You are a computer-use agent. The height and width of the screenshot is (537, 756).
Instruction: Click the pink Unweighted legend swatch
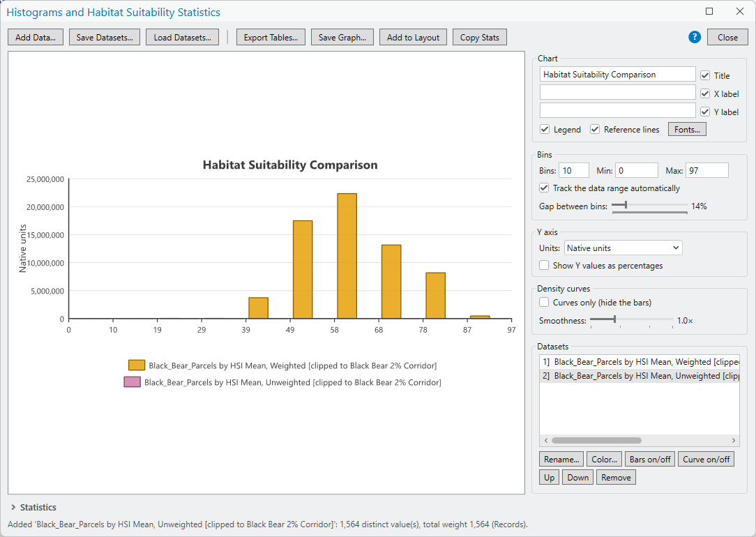click(132, 381)
